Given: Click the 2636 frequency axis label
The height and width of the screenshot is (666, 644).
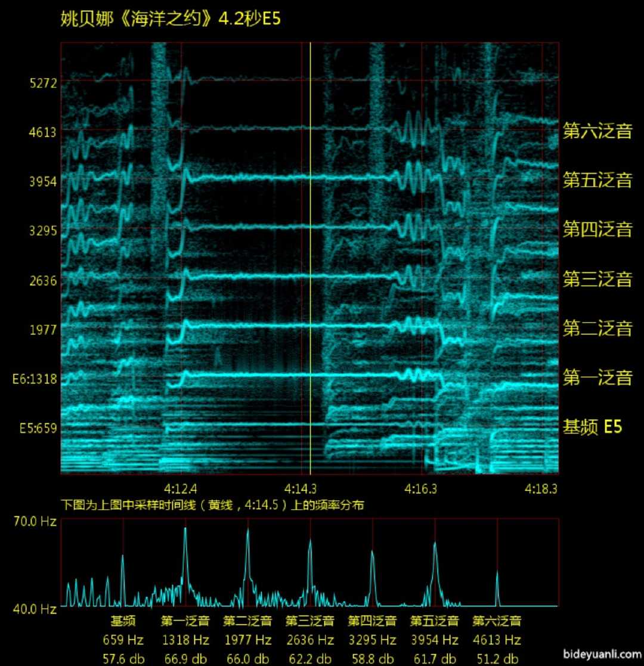Looking at the screenshot, I should (43, 281).
